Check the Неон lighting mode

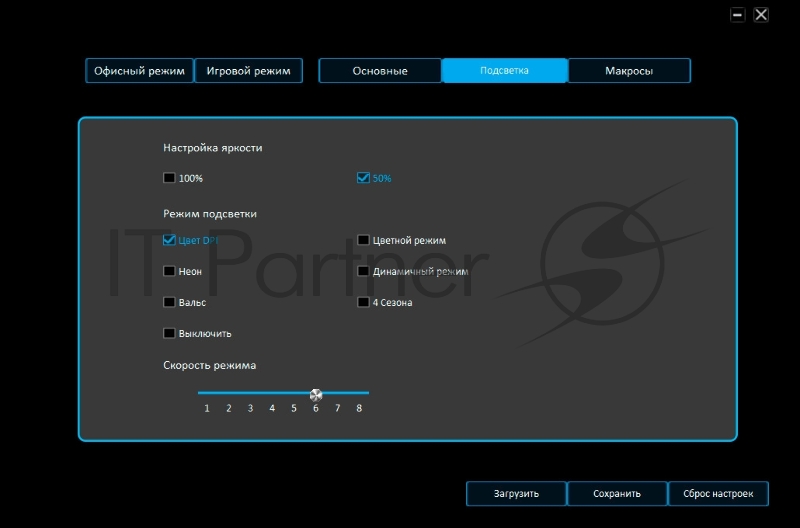click(169, 271)
